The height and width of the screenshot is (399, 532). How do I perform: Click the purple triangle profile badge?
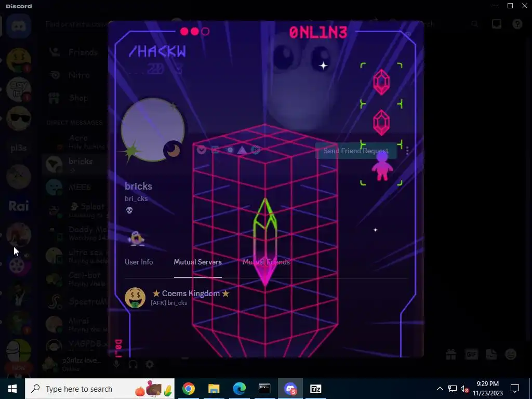[x=242, y=150]
